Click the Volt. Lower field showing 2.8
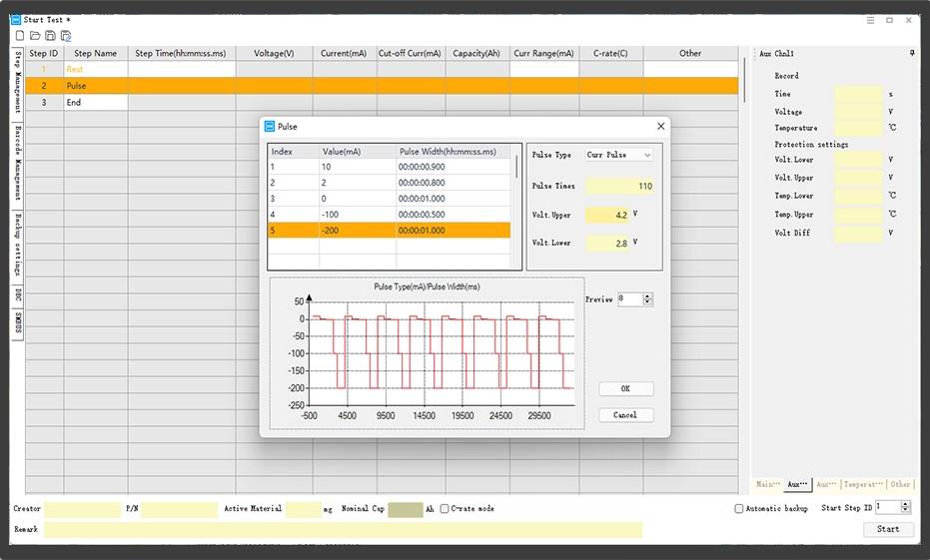 point(607,243)
